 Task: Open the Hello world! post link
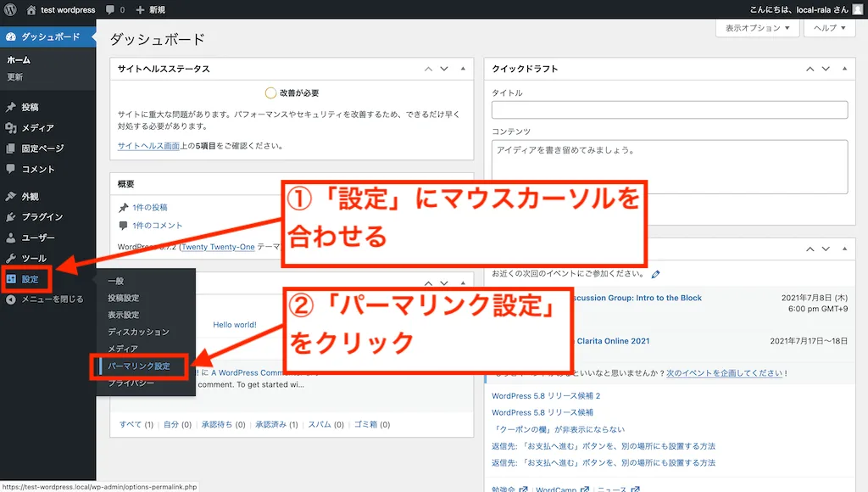[x=235, y=325]
